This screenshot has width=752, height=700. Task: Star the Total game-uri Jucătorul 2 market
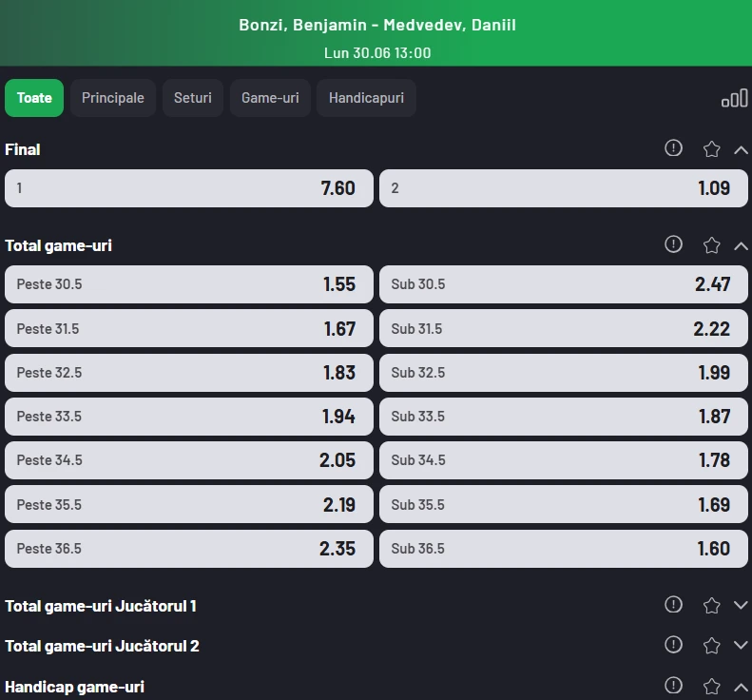711,645
